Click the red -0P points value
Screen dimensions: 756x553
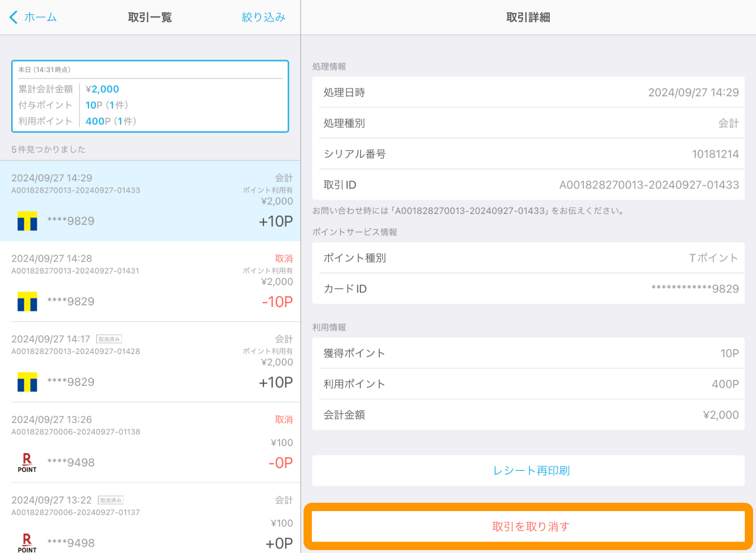[281, 463]
